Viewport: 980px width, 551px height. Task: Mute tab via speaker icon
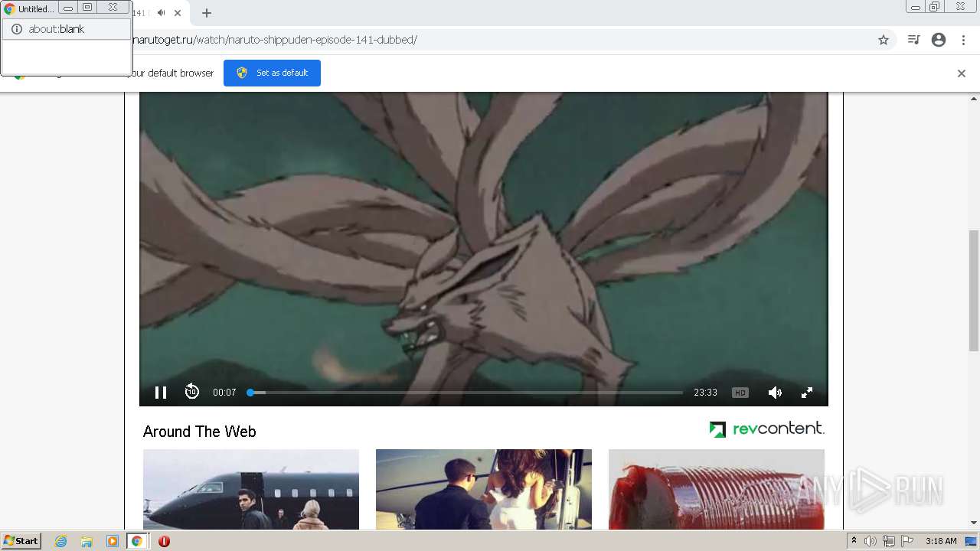(x=162, y=13)
